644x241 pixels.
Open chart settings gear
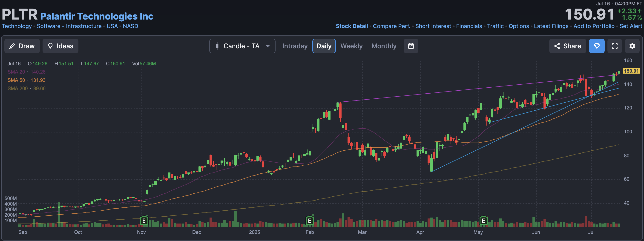[632, 46]
